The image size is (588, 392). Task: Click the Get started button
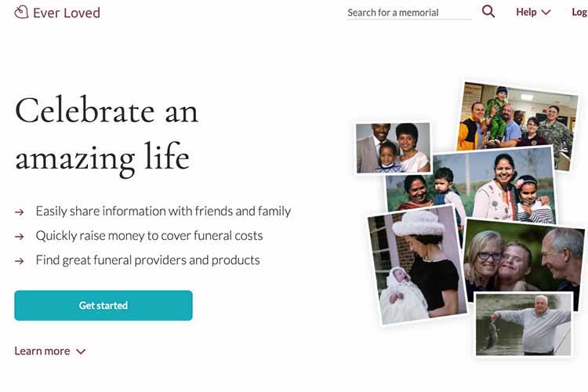pyautogui.click(x=103, y=305)
